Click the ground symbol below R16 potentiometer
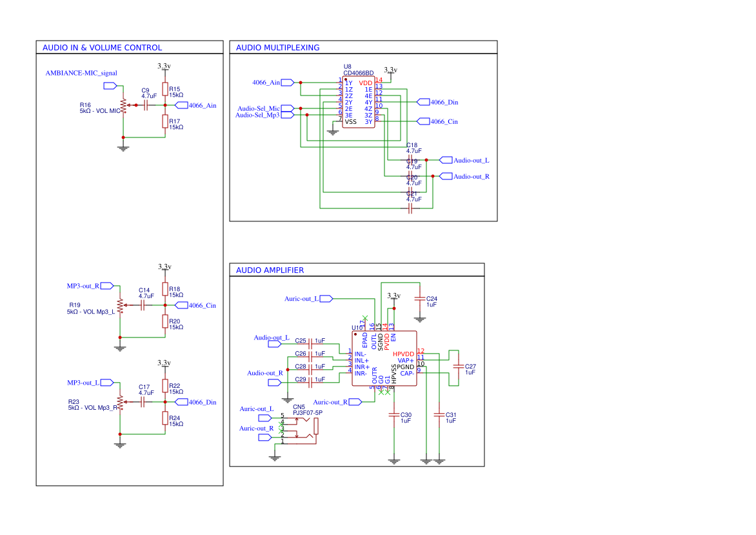 tap(123, 147)
